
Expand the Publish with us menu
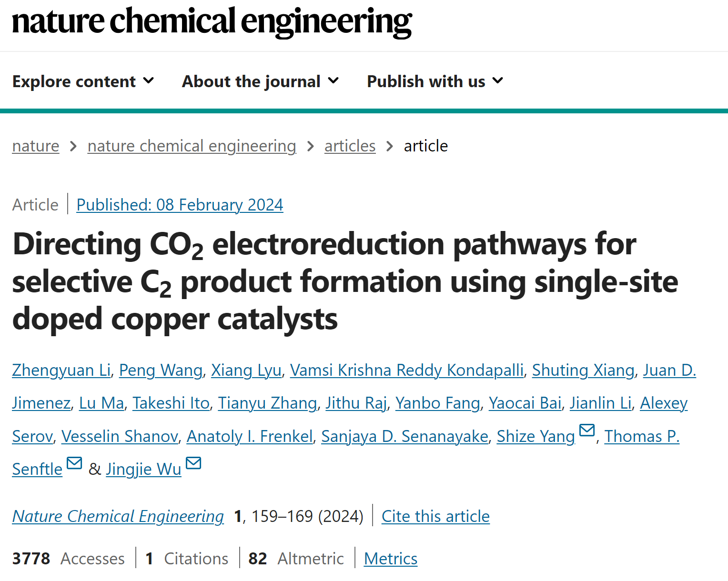coord(435,81)
